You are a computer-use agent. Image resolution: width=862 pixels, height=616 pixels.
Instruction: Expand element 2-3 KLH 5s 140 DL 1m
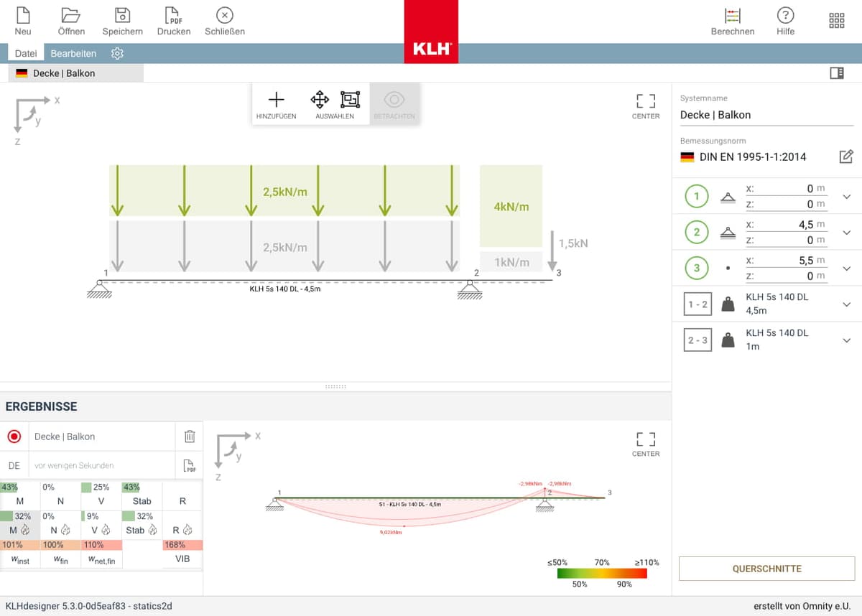(x=846, y=340)
